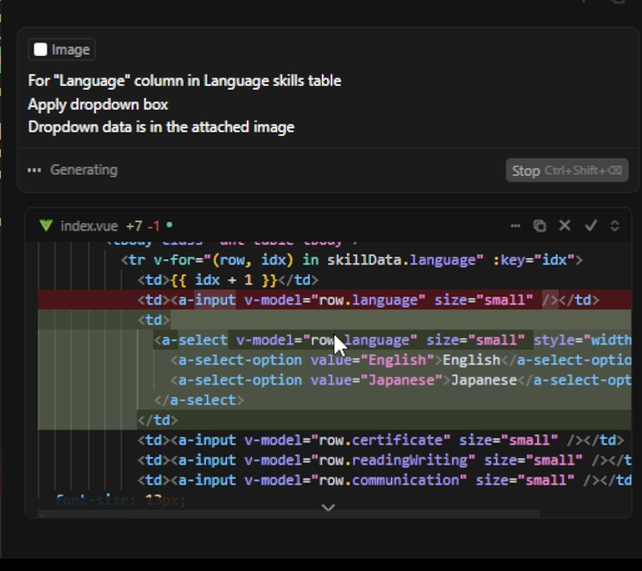Click the prompt text about Language column
The width and height of the screenshot is (642, 571).
point(184,80)
